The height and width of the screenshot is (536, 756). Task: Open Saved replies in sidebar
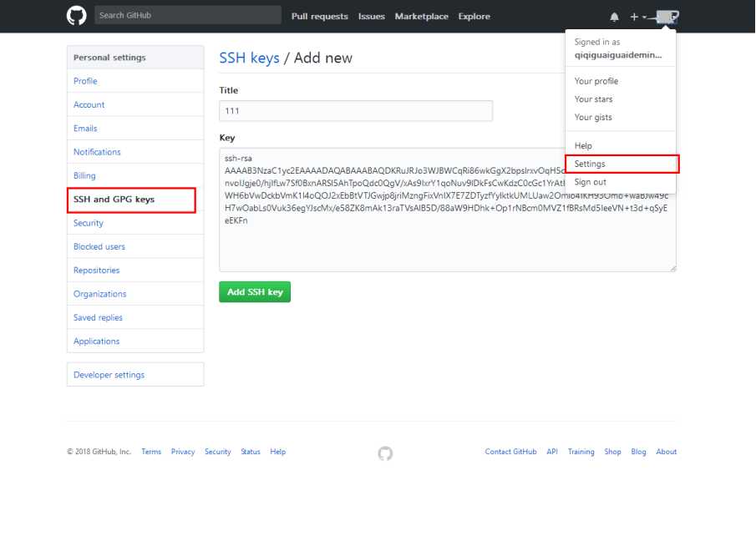135,317
